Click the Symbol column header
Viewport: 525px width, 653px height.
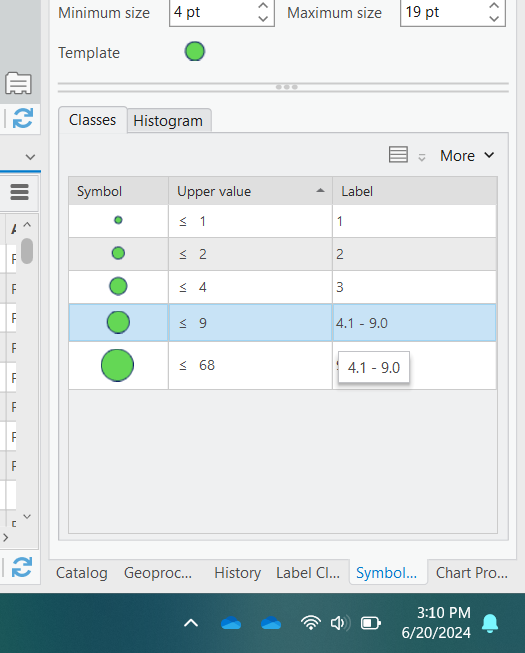tap(118, 191)
